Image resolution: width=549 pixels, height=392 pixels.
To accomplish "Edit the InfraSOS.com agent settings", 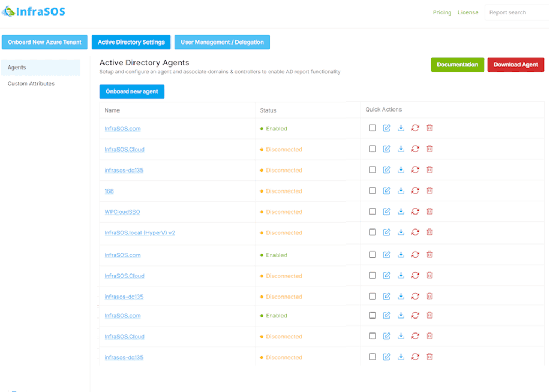I will 387,128.
